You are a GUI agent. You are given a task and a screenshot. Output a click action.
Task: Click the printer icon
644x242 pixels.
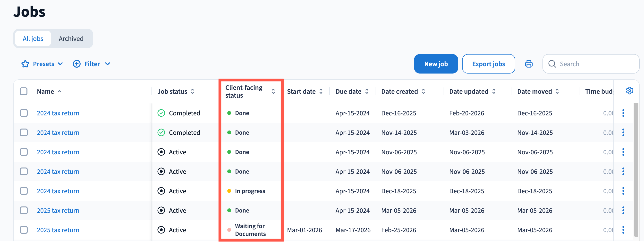pos(528,64)
